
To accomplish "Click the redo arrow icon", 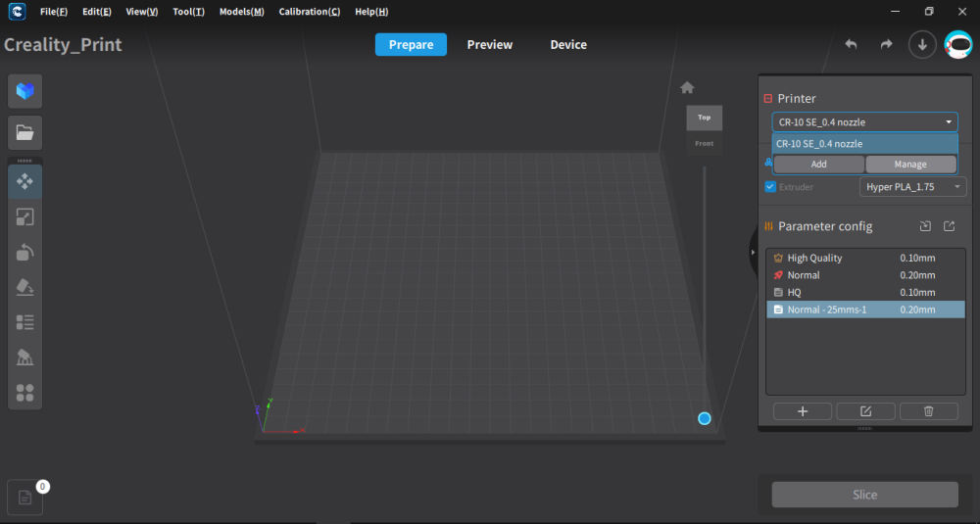I will [x=886, y=44].
